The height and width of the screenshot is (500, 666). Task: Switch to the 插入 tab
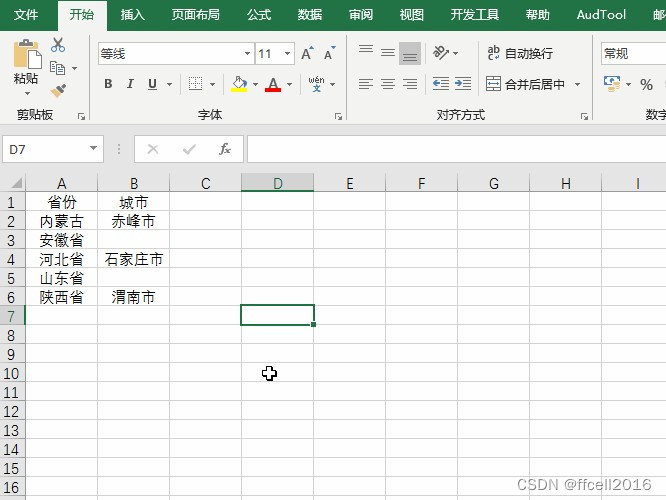pos(133,15)
